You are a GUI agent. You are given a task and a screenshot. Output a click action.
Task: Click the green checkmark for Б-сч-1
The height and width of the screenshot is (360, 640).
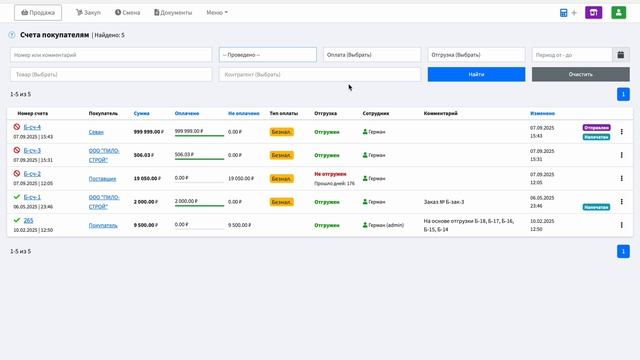17,197
